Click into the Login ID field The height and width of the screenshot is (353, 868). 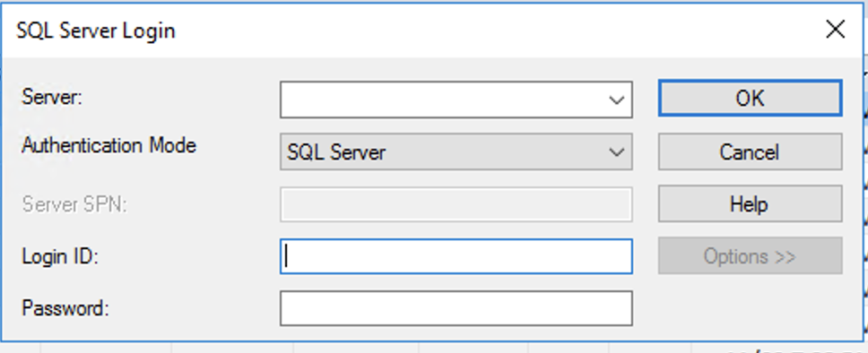(x=456, y=256)
